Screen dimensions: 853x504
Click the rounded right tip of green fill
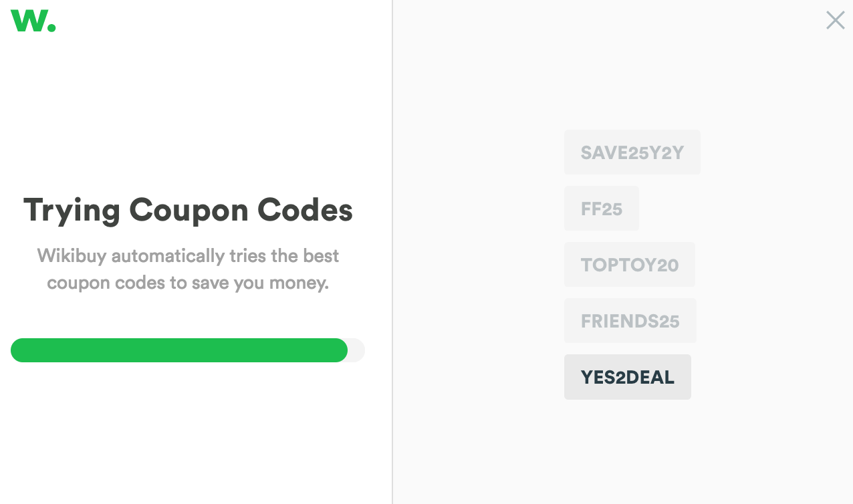coord(341,350)
